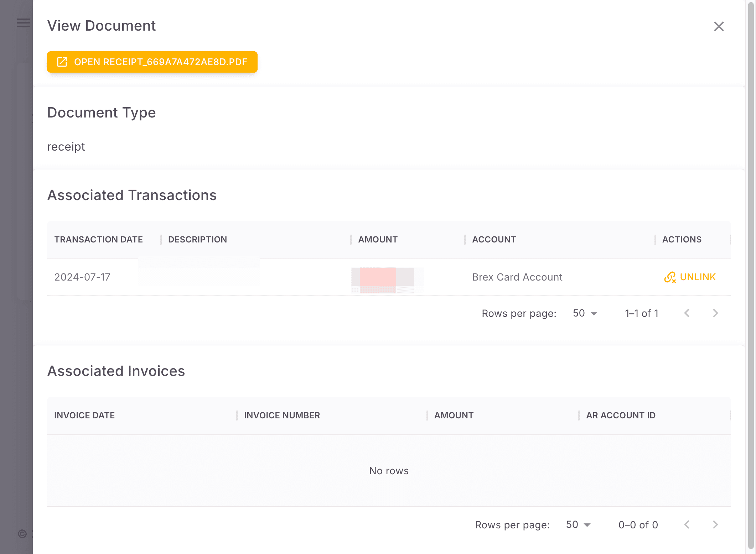Viewport: 756px width, 554px height.
Task: Click the next page arrow under Associated Transactions
Action: [715, 313]
